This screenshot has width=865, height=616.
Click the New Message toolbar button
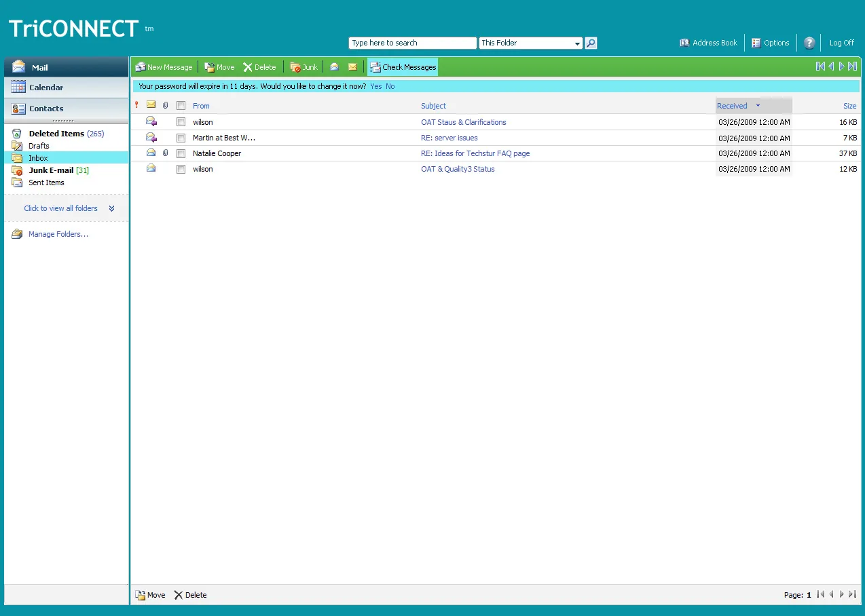164,67
